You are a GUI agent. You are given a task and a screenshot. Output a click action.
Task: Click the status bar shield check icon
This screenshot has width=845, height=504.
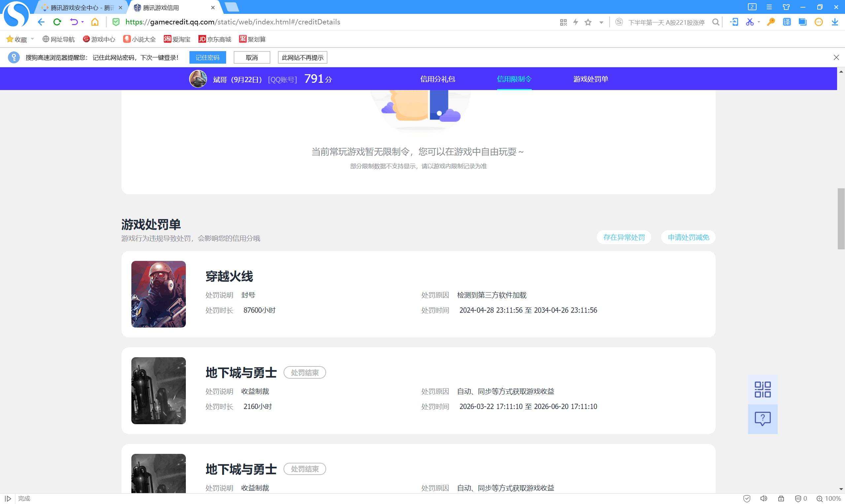[747, 499]
